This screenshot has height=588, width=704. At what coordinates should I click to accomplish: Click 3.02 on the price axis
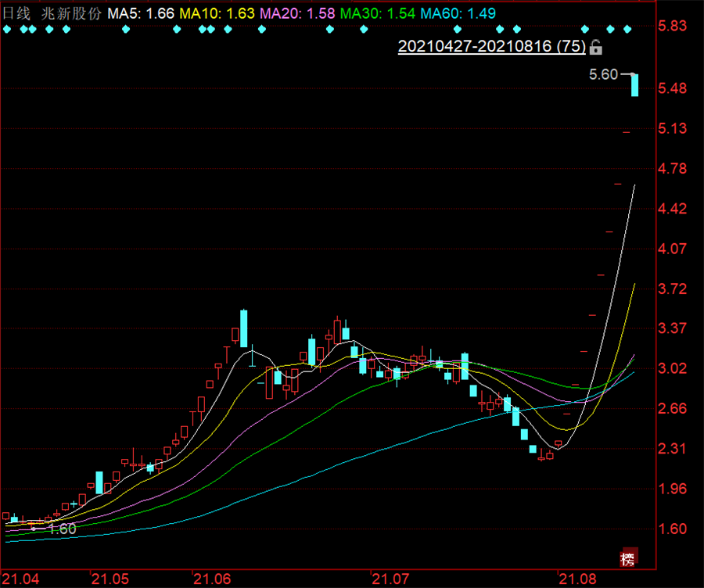[672, 368]
